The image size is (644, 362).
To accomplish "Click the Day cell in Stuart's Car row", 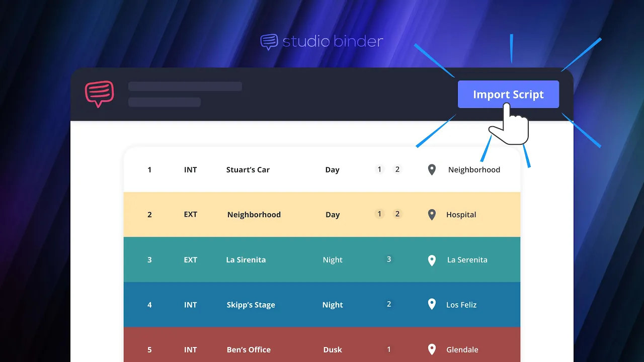I will 332,170.
